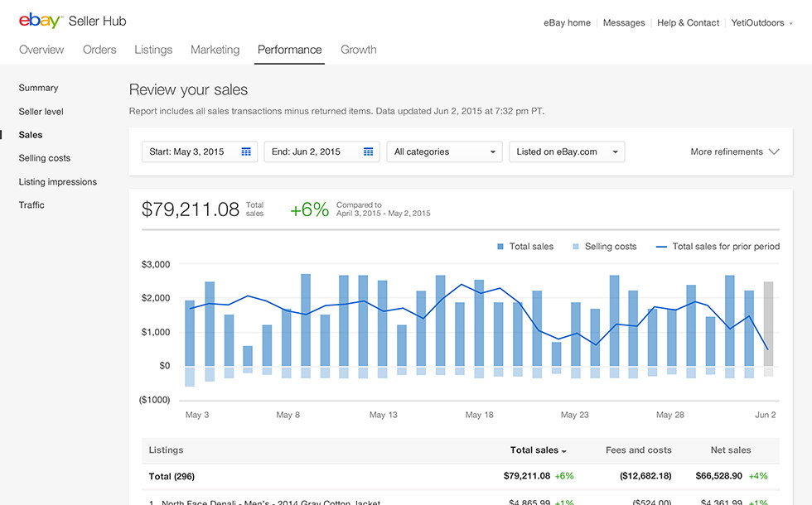Open the Listed on eBay.com dropdown
This screenshot has height=505, width=812.
pyautogui.click(x=567, y=151)
